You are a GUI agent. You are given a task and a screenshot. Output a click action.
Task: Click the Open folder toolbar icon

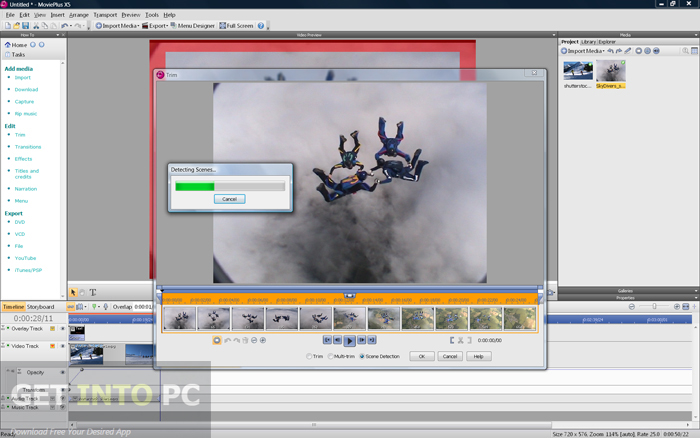click(17, 26)
